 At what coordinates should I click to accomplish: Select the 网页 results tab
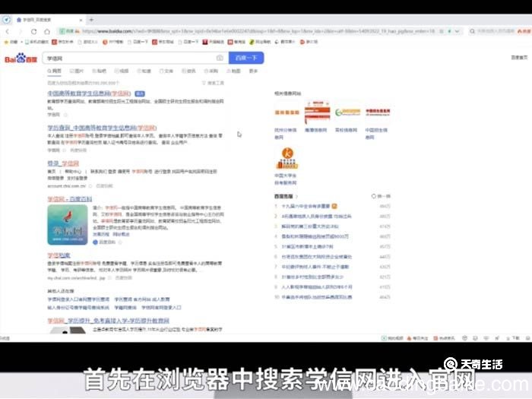pyautogui.click(x=54, y=71)
